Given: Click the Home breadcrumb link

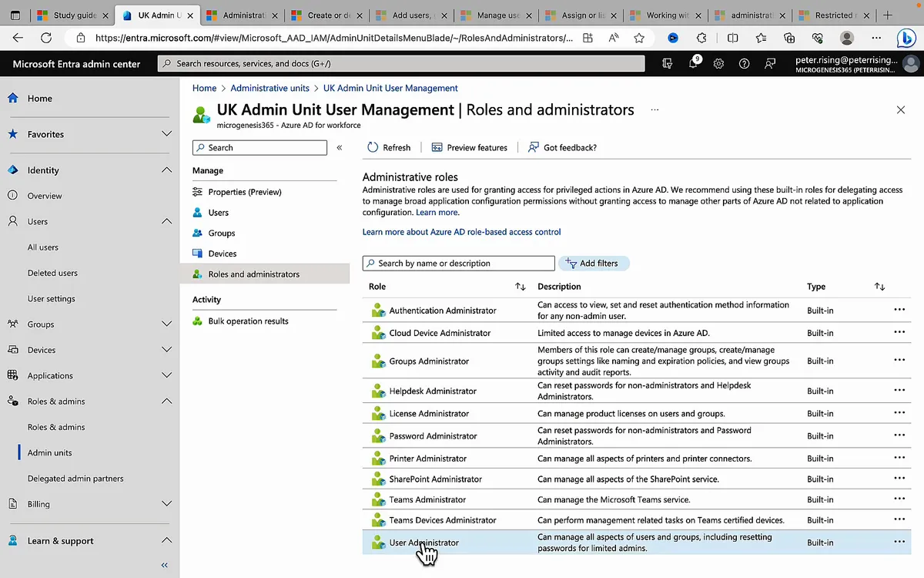Looking at the screenshot, I should (x=204, y=88).
